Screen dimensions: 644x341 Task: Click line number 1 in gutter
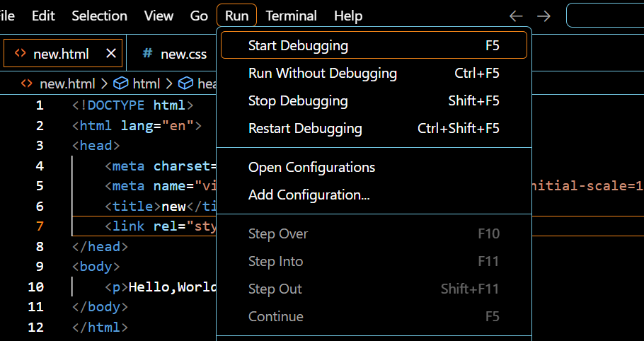pos(40,105)
